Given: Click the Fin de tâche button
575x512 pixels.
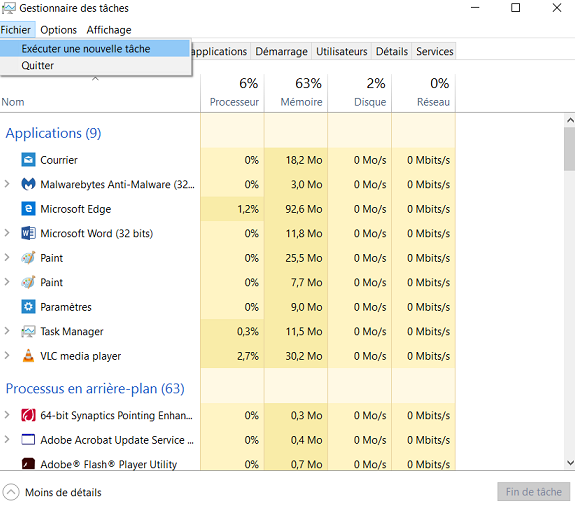Looking at the screenshot, I should point(534,492).
